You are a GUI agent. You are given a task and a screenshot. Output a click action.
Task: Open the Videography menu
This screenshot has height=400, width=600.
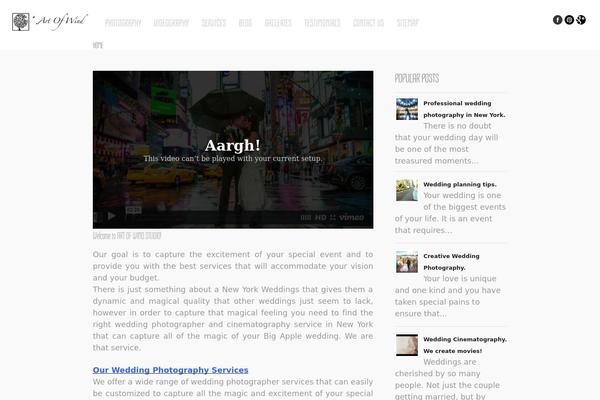tap(171, 23)
